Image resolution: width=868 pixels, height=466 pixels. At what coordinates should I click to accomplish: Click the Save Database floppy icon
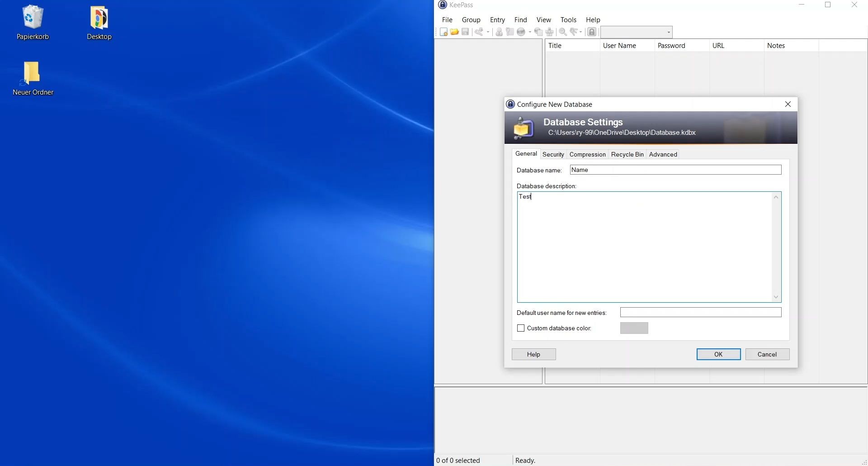(465, 32)
